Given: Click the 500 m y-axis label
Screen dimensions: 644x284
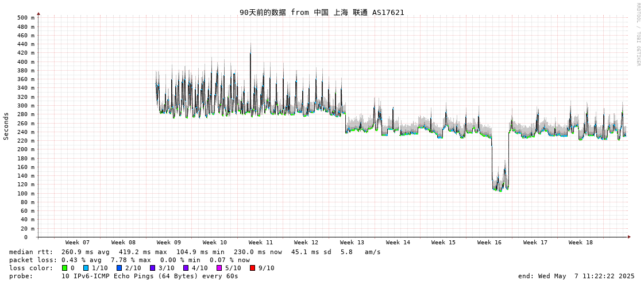Looking at the screenshot, I should click(26, 18).
